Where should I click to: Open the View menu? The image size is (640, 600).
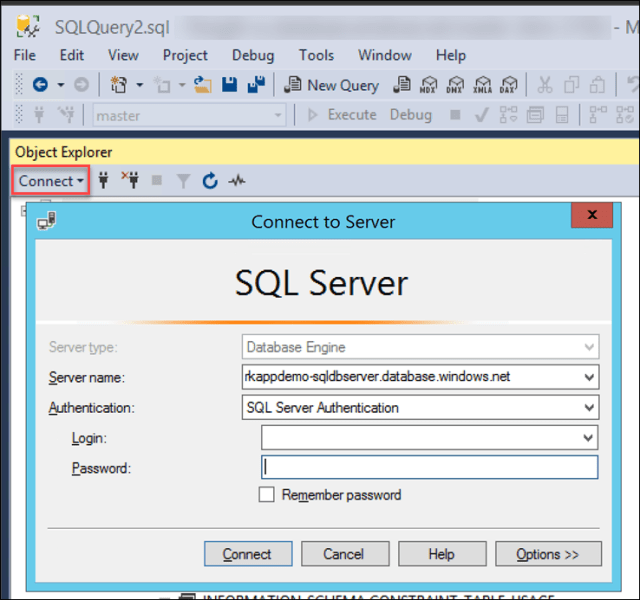(x=123, y=55)
